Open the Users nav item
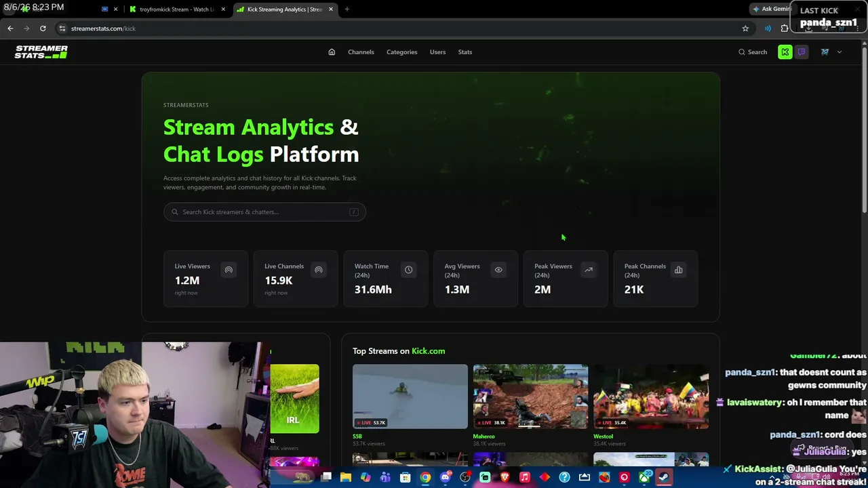 coord(437,52)
